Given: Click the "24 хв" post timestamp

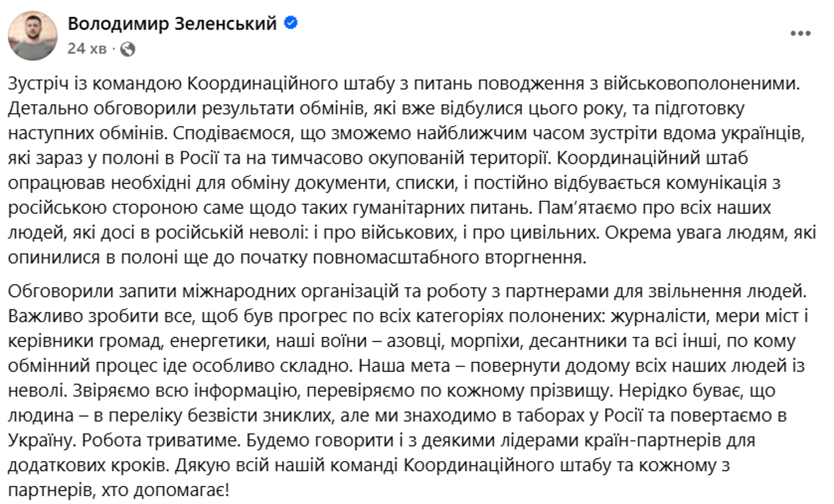Looking at the screenshot, I should [x=86, y=49].
